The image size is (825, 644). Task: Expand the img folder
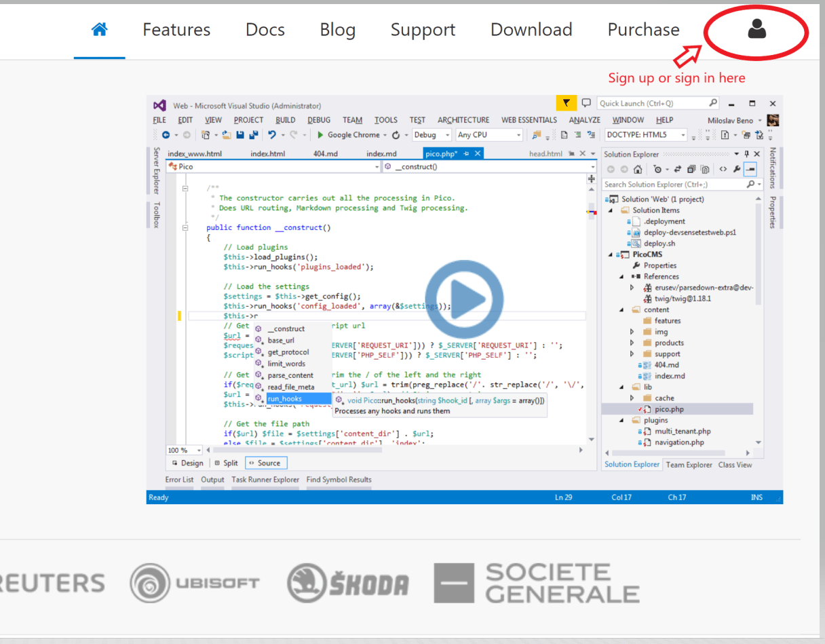pos(632,332)
